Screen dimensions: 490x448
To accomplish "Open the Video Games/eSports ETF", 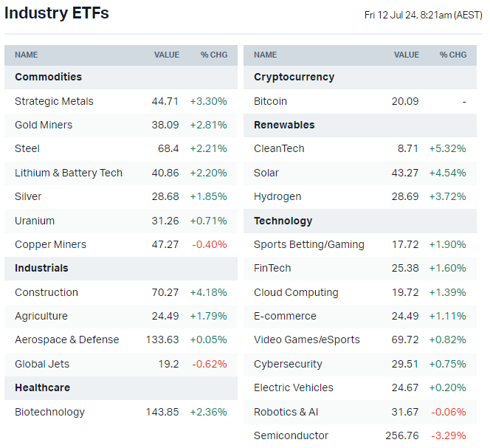I will pos(306,340).
